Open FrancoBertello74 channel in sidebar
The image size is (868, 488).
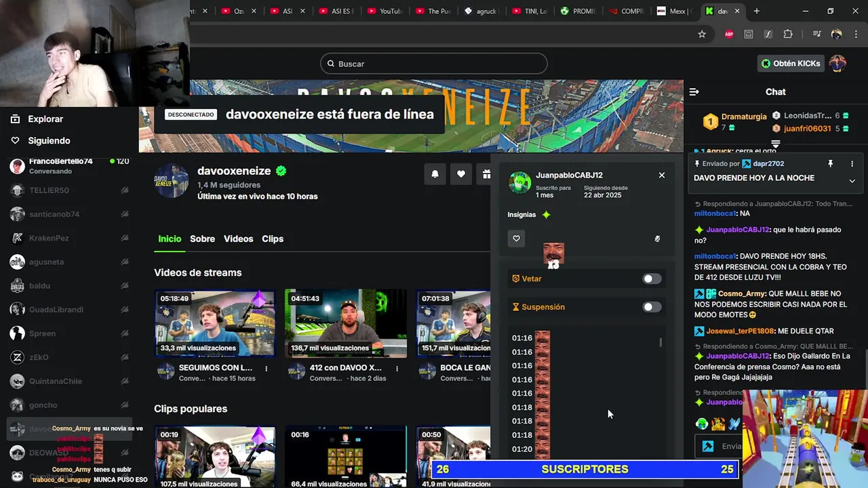click(x=69, y=166)
